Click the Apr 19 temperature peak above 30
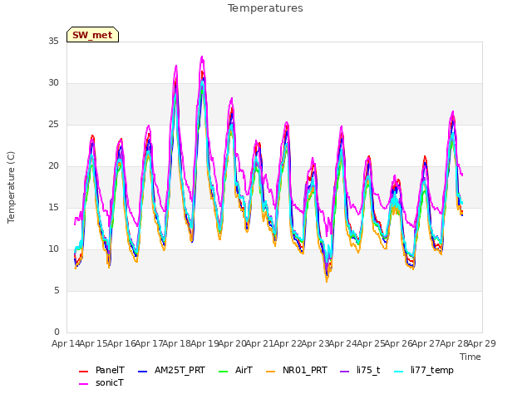Image resolution: width=532 pixels, height=399 pixels. [x=202, y=57]
